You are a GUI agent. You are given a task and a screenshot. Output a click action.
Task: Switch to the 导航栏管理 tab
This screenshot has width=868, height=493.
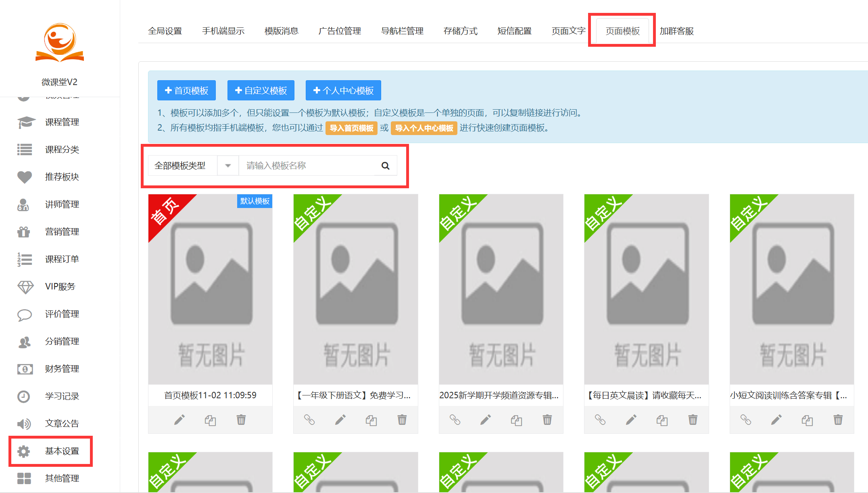point(402,31)
